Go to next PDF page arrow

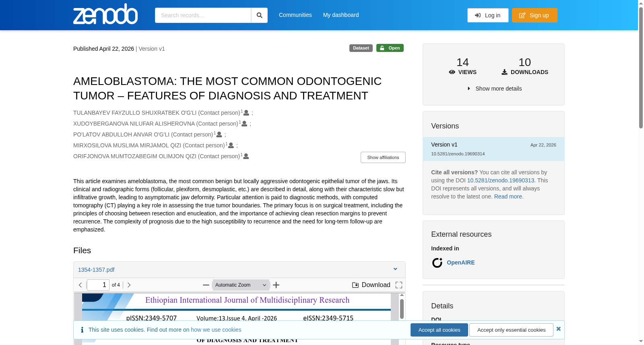(x=129, y=285)
